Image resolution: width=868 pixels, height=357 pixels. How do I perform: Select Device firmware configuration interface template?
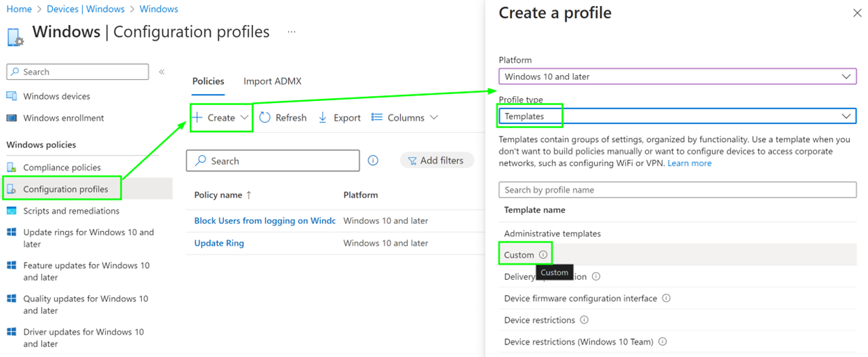[x=581, y=299]
